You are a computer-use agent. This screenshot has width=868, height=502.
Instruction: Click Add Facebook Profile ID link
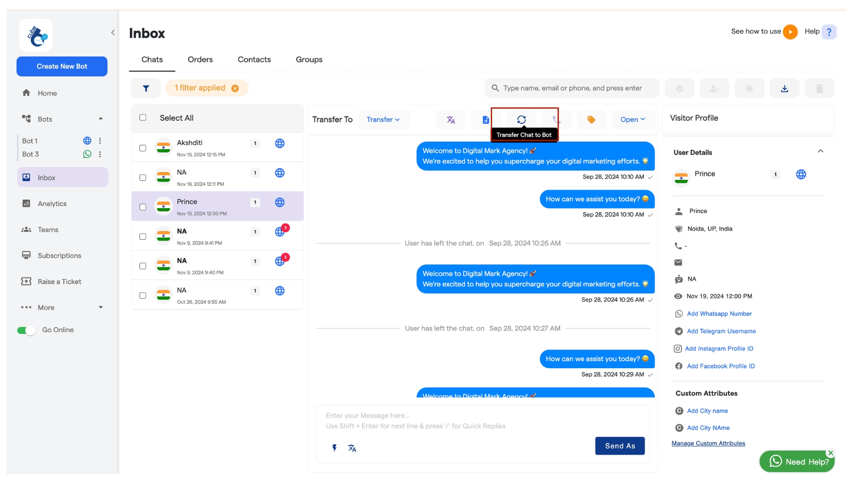click(721, 366)
